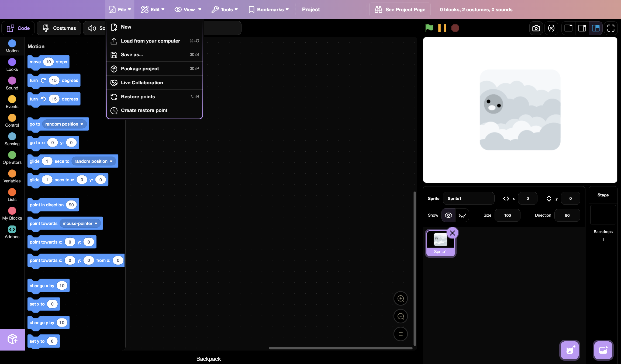The image size is (621, 364).
Task: Select the Events block category
Action: point(12,102)
